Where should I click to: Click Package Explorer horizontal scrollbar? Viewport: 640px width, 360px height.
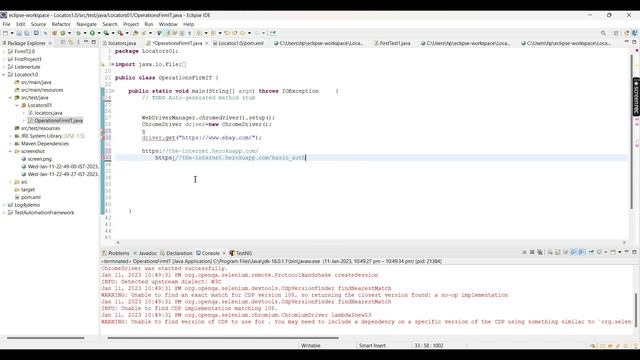45,338
